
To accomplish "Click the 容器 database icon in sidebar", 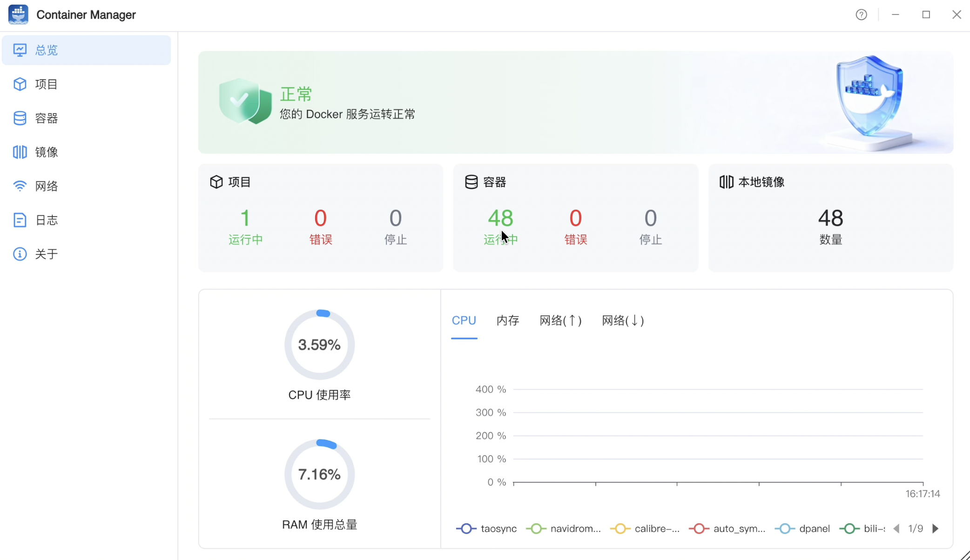I will [20, 118].
